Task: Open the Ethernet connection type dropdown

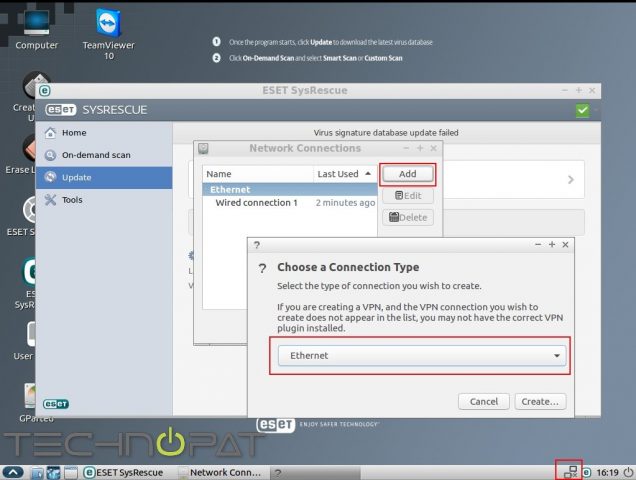Action: 422,355
